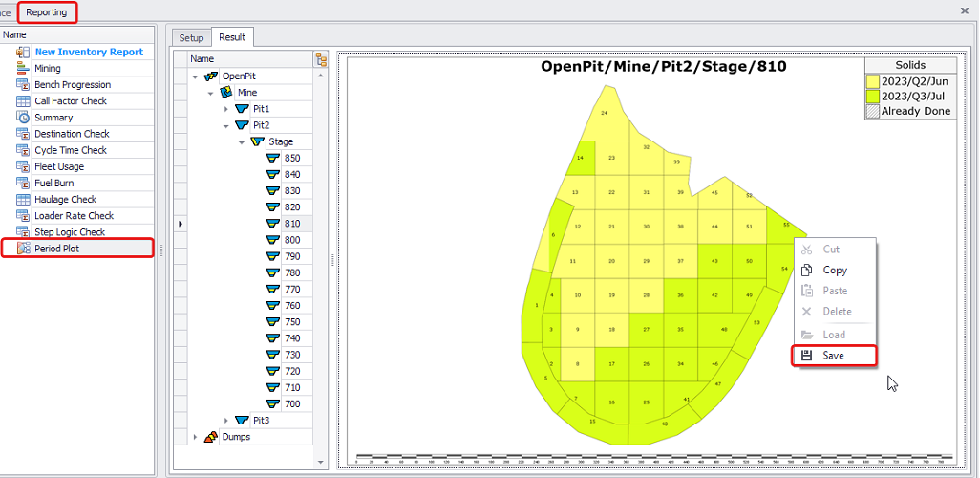Click block 29 in the pit plot

(x=647, y=261)
